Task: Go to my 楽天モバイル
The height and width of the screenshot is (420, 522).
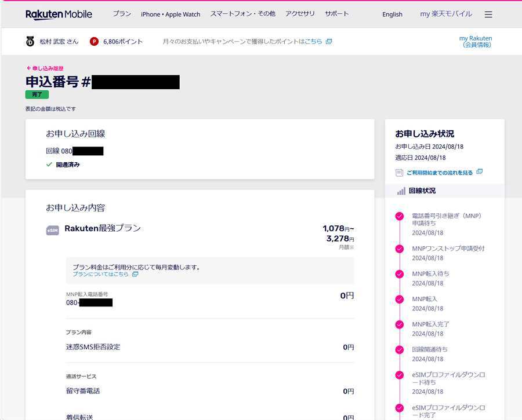Action: (x=446, y=14)
